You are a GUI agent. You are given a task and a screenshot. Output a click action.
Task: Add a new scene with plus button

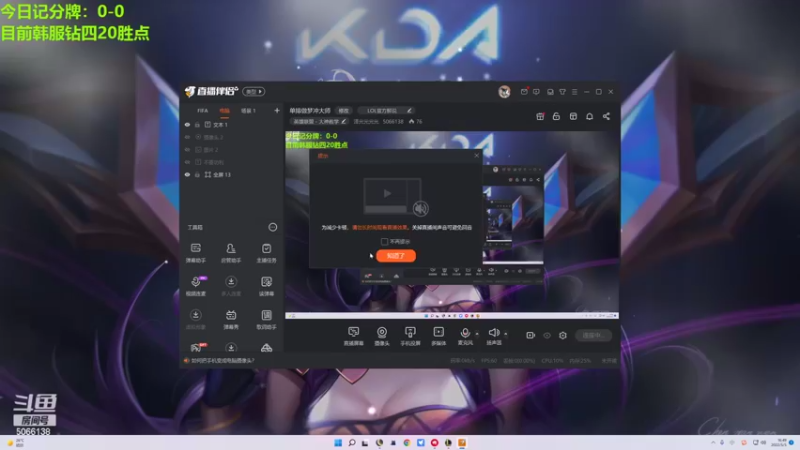coord(277,110)
